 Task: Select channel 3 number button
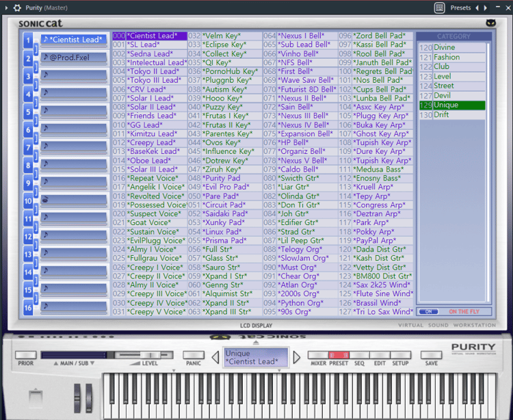click(x=28, y=76)
